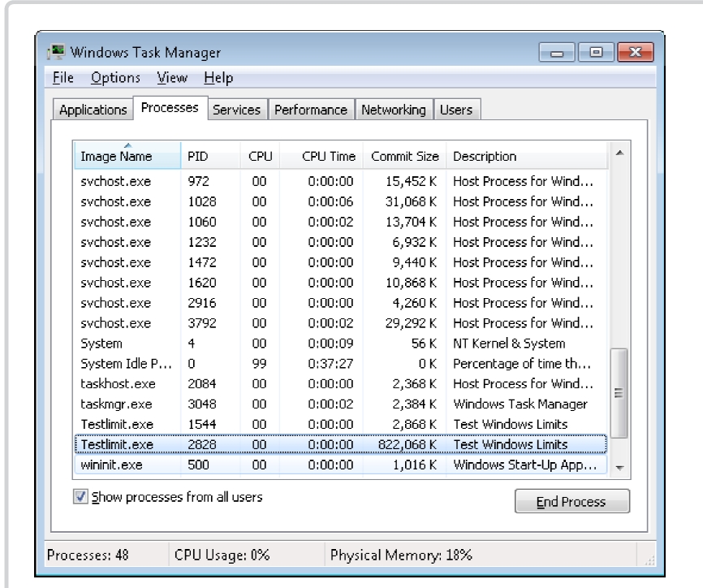This screenshot has height=588, width=703.
Task: Go to the Networking tab
Action: [x=394, y=110]
